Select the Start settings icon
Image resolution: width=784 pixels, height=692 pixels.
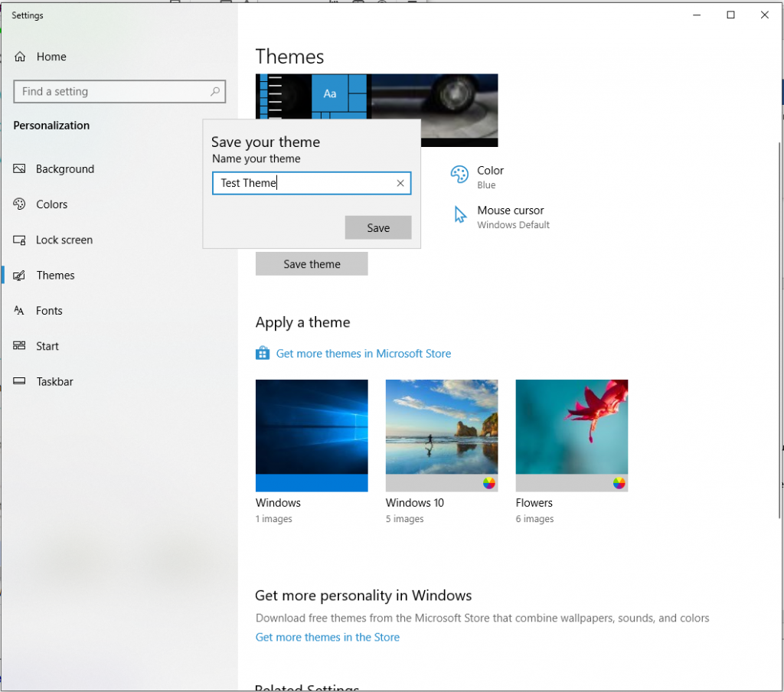point(21,346)
